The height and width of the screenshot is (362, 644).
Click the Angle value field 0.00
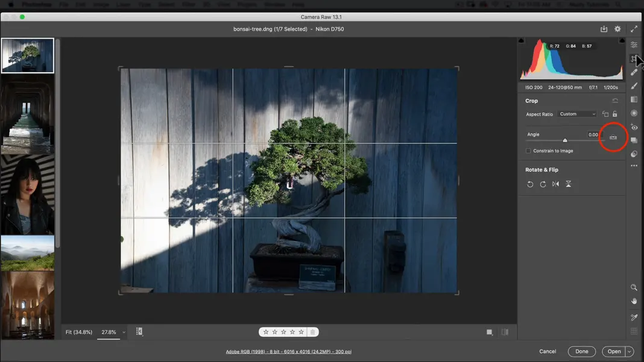[593, 135]
